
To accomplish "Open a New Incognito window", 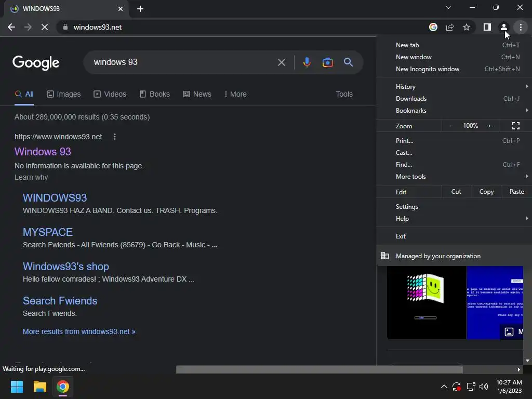I will pos(454,69).
